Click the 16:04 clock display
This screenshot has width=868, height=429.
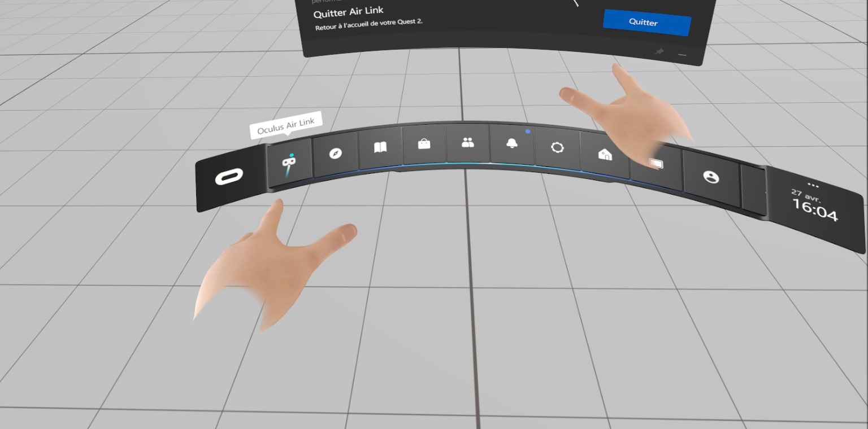click(x=815, y=209)
